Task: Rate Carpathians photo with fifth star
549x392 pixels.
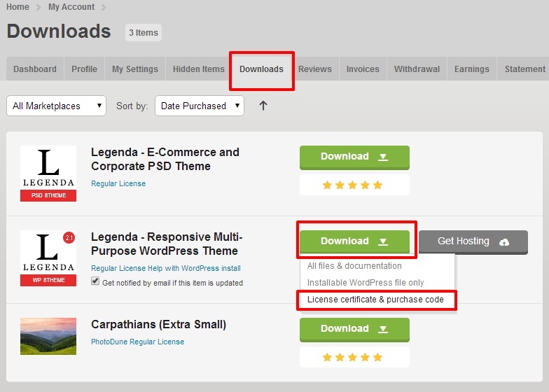Action: pos(377,357)
